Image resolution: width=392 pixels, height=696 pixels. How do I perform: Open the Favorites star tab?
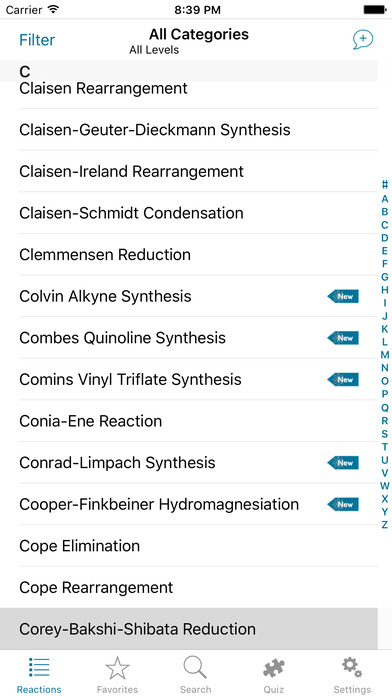pos(117,675)
